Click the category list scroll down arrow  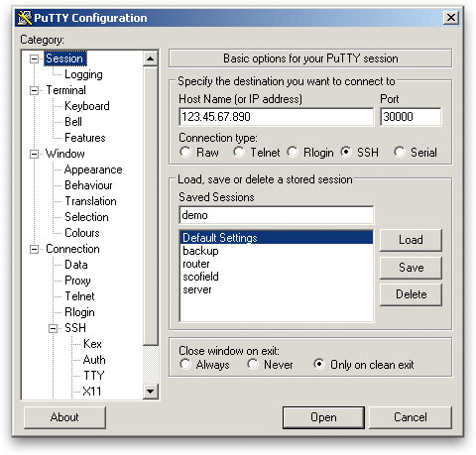(151, 392)
